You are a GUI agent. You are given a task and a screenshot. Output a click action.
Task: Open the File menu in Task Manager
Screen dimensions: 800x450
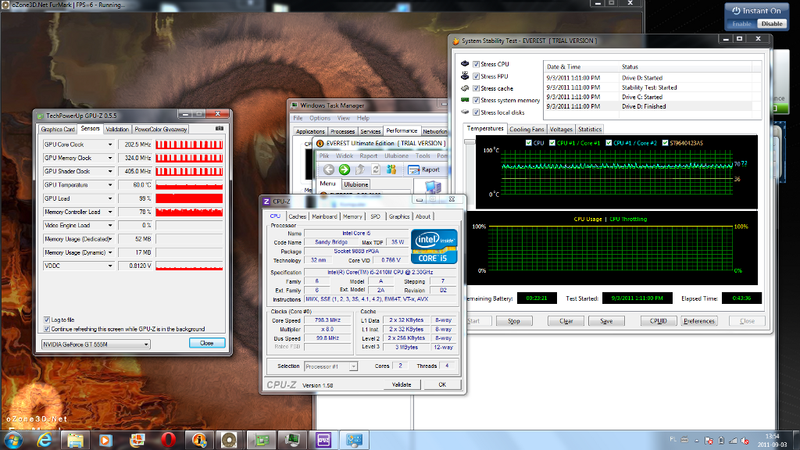coord(298,118)
